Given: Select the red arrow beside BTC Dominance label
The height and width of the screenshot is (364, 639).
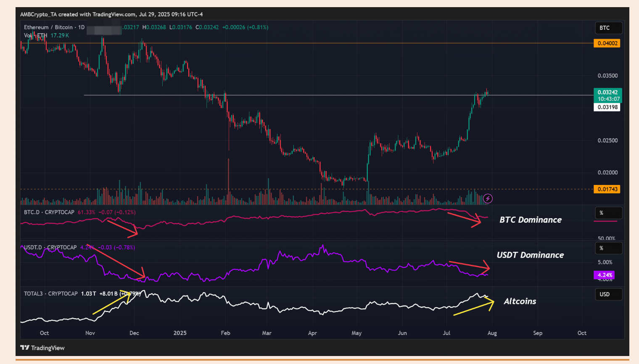Looking at the screenshot, I should 465,218.
